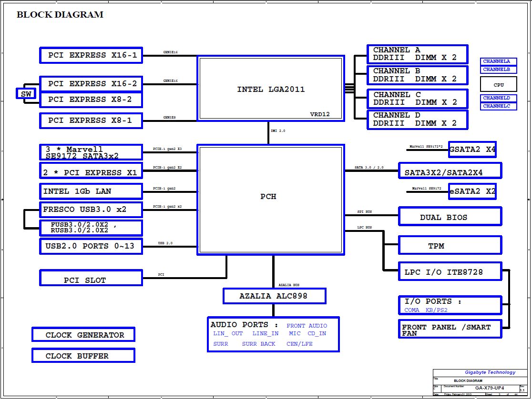
Task: Select the small CPU box
Action: (498, 85)
